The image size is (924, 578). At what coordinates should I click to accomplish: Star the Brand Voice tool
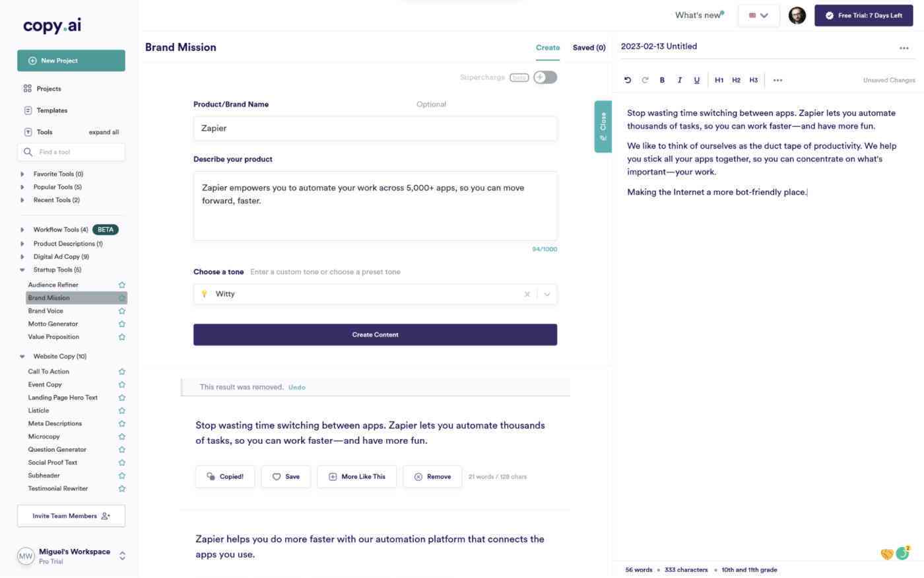pos(121,310)
